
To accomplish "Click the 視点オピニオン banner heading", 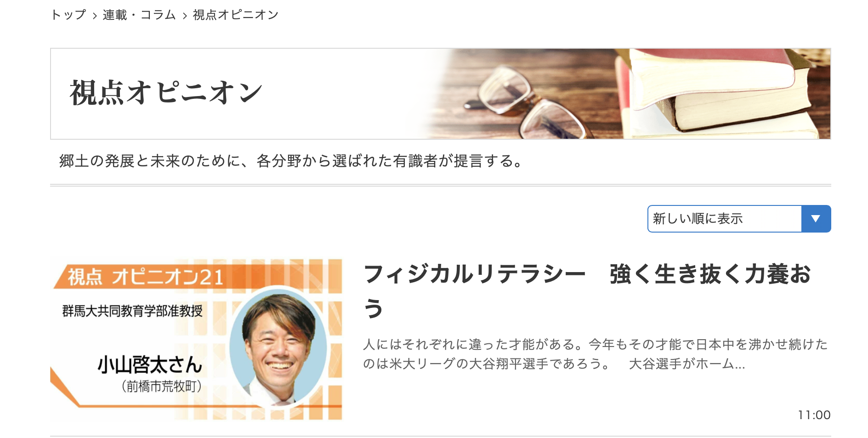I will [x=166, y=93].
